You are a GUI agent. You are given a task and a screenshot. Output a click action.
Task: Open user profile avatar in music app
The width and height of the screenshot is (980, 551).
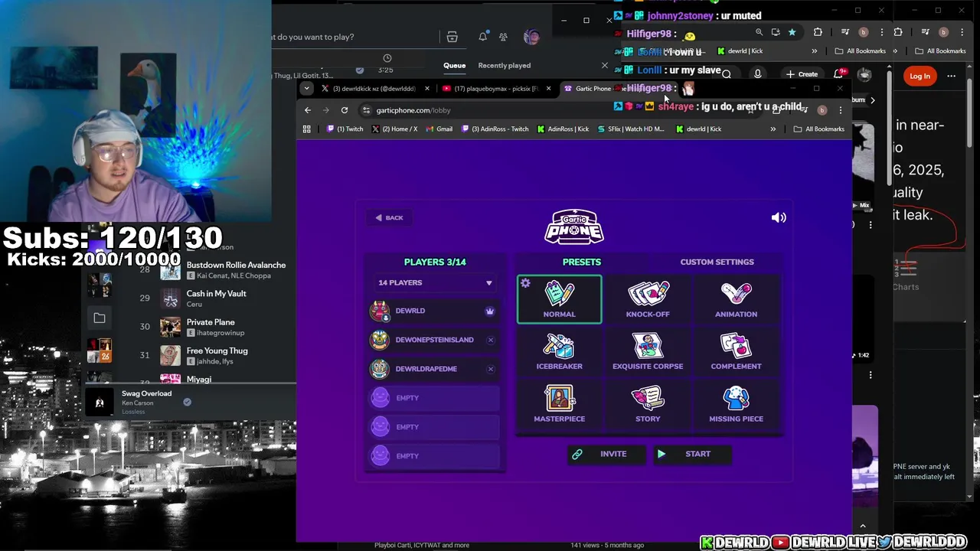531,37
